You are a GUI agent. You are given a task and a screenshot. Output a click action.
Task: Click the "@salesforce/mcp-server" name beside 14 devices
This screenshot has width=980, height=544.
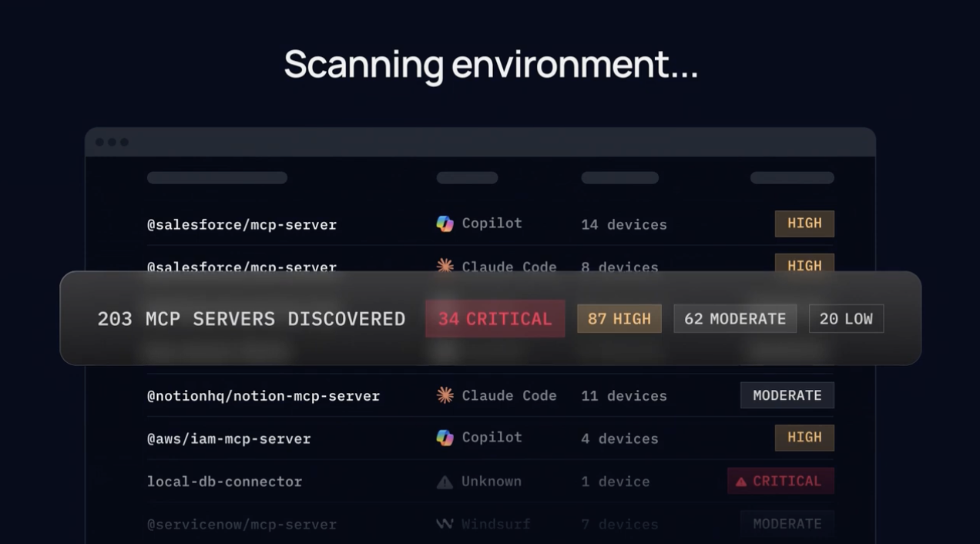(242, 225)
